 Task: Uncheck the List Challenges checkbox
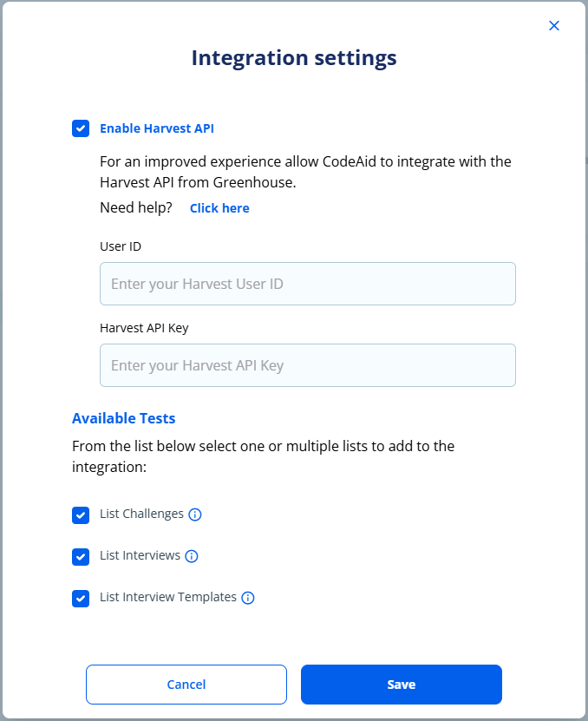coord(81,515)
